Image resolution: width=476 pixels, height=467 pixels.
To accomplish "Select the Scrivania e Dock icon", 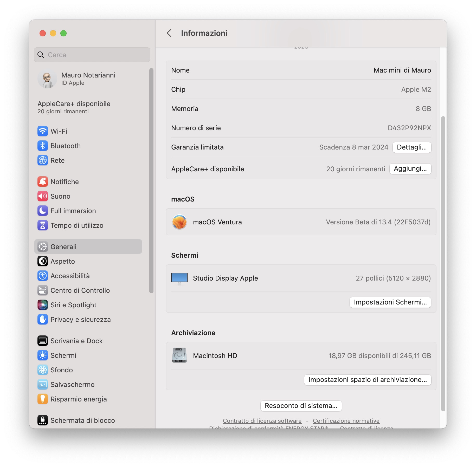I will (x=42, y=341).
